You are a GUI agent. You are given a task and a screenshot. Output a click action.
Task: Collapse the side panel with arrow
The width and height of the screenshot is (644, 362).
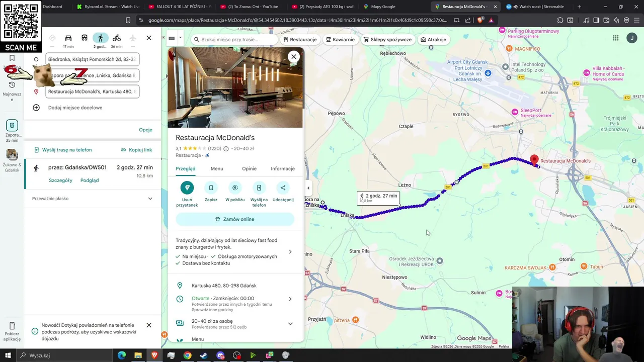(x=308, y=188)
